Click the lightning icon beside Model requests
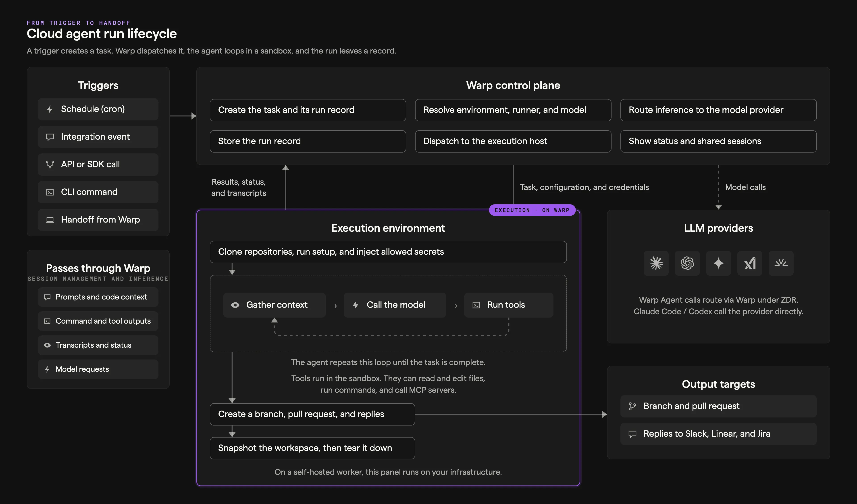Screen dimensions: 857x504 coord(47,370)
